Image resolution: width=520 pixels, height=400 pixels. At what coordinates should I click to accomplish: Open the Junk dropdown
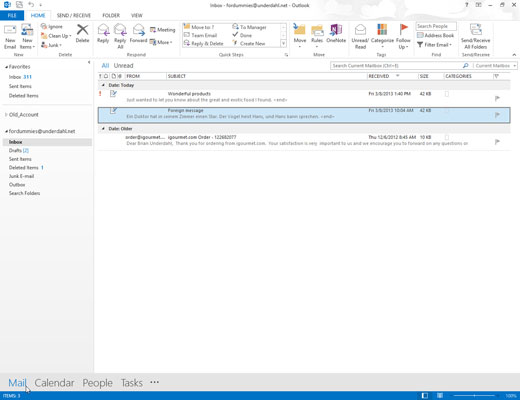coord(51,45)
